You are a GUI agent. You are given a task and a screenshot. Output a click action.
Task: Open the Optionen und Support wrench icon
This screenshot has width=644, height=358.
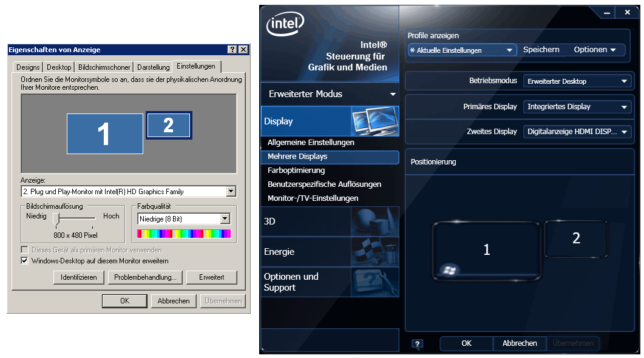[x=375, y=282]
